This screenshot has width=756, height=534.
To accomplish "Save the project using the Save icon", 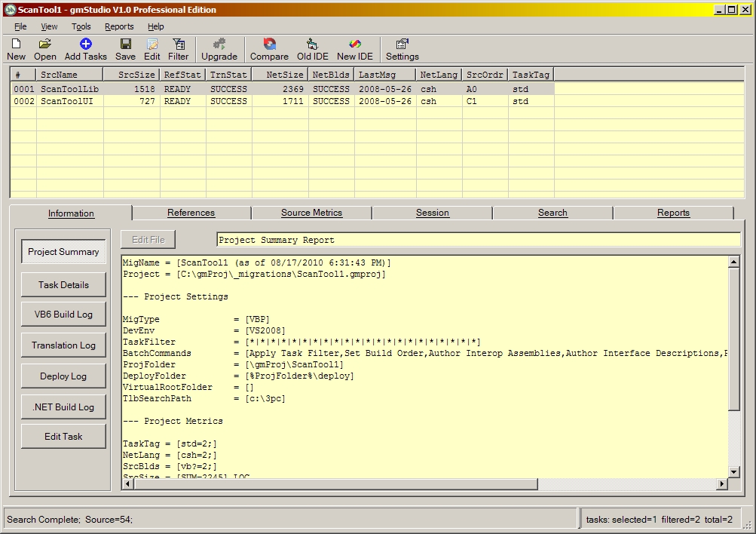I will click(126, 44).
